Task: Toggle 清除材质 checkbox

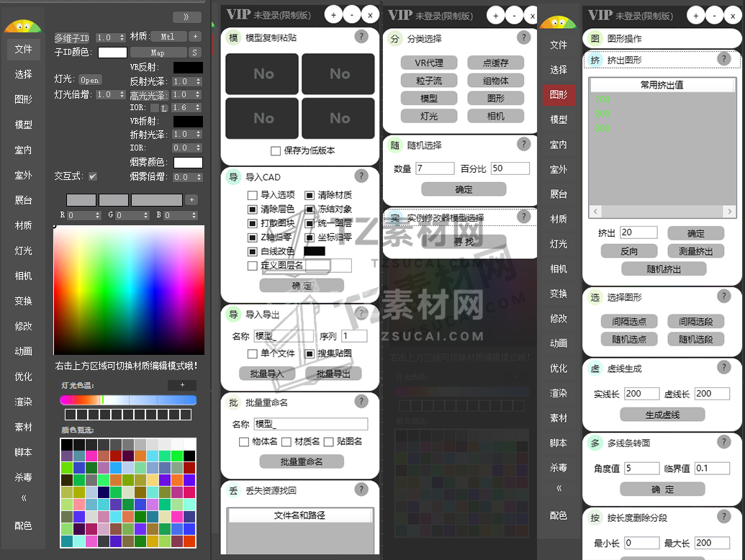Action: click(x=310, y=195)
